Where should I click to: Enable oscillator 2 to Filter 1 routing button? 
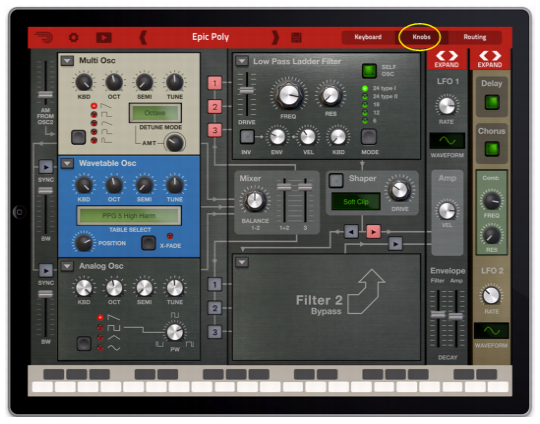(215, 106)
